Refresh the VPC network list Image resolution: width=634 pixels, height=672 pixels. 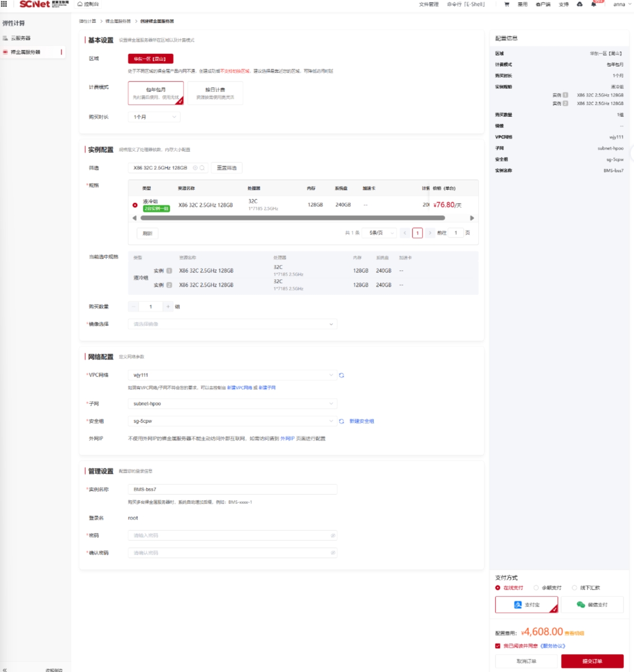click(x=342, y=375)
